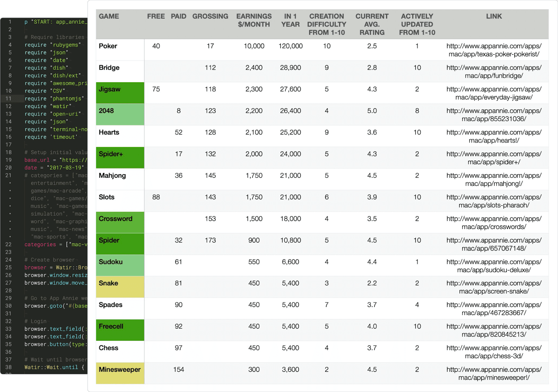Click the dark green Jigsaw game cell

point(120,93)
